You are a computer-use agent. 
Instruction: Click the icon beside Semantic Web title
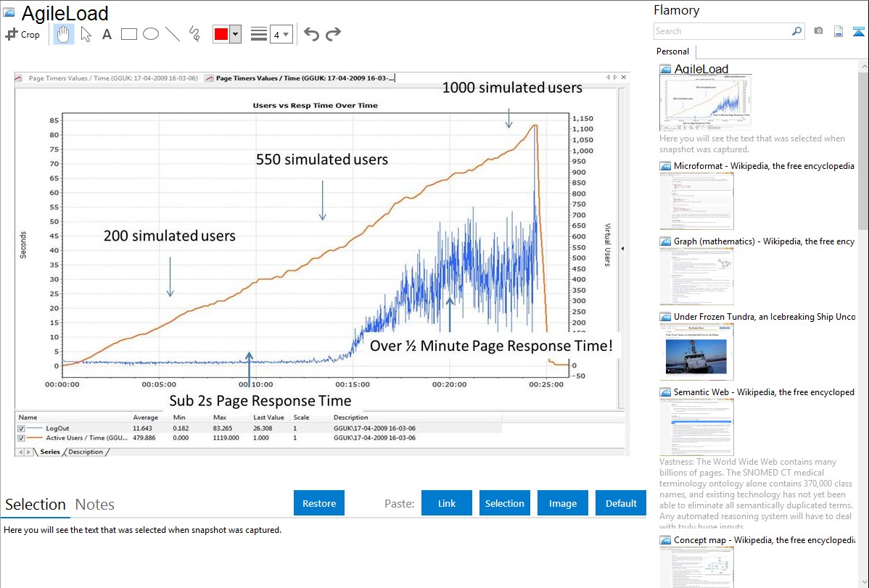(665, 392)
